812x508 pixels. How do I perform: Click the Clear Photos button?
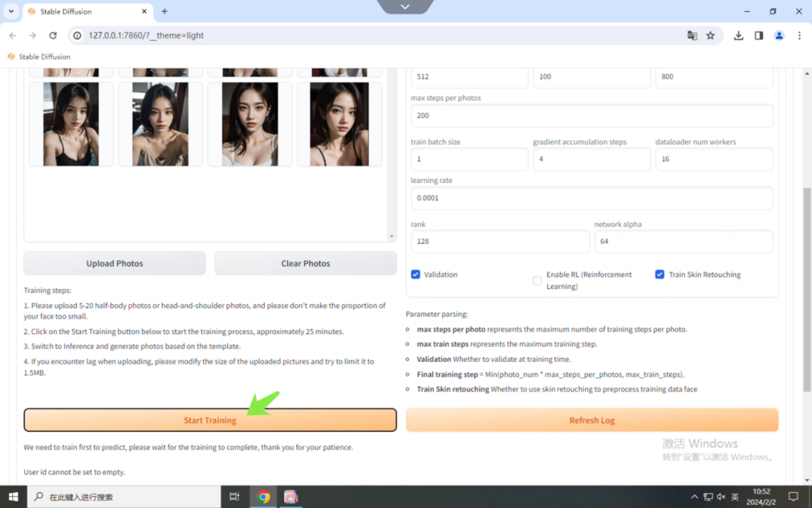click(x=305, y=263)
